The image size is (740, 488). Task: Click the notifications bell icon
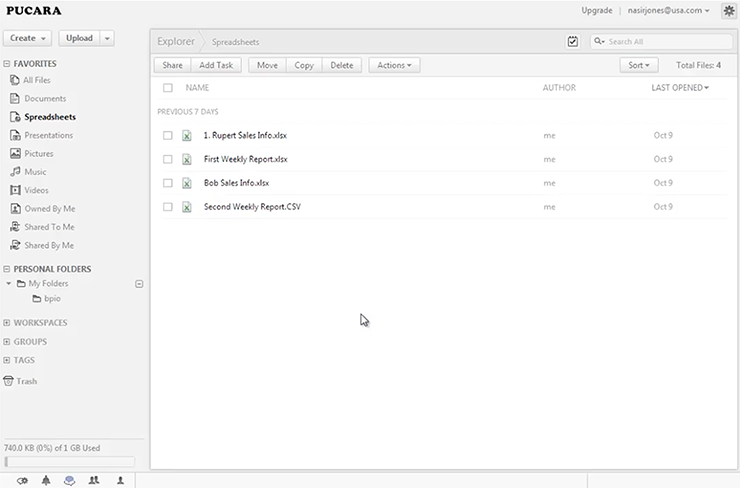(x=46, y=480)
